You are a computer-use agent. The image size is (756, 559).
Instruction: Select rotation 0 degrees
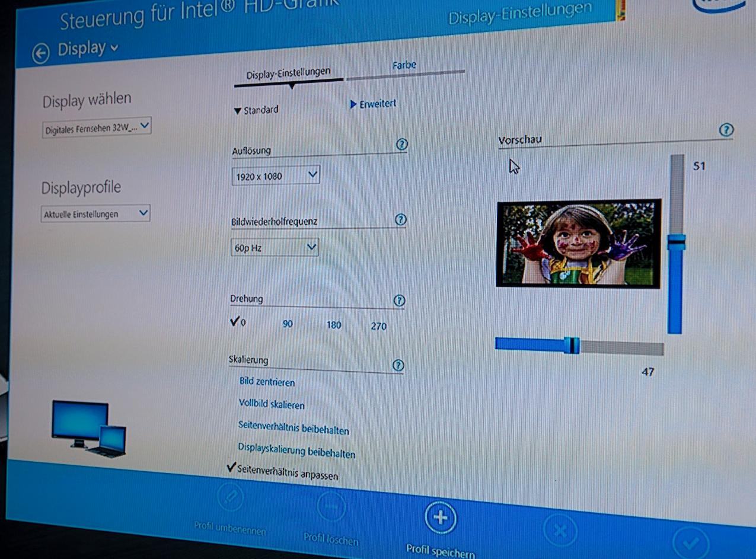click(x=238, y=322)
